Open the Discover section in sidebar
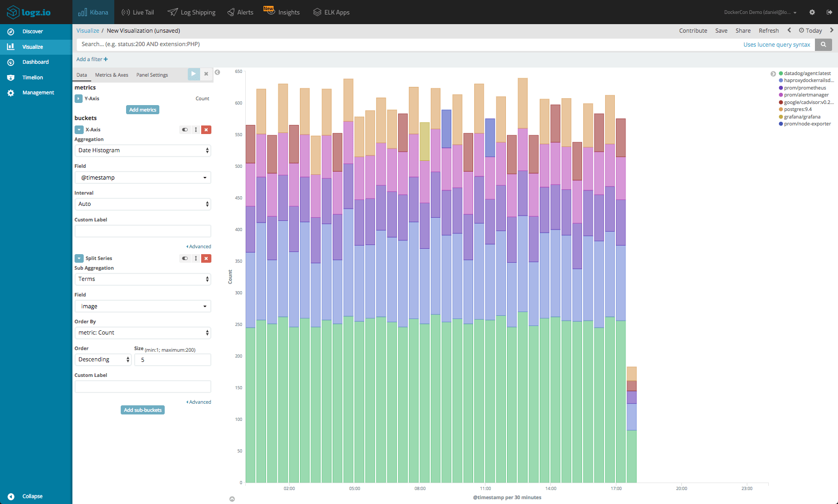Image resolution: width=838 pixels, height=504 pixels. point(32,32)
